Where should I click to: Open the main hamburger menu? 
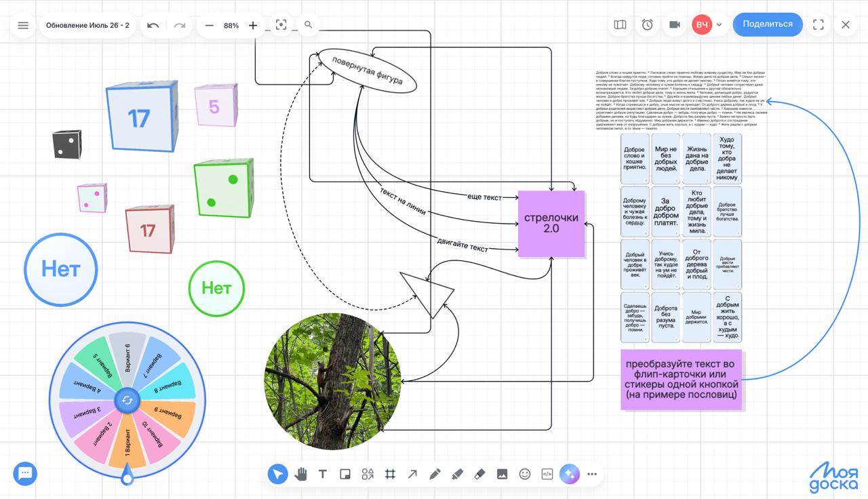[x=23, y=26]
